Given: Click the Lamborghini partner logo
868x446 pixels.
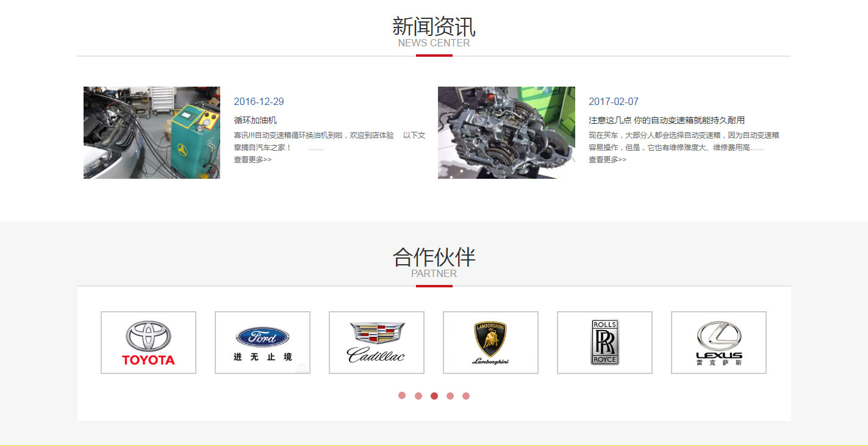Looking at the screenshot, I should (x=490, y=342).
